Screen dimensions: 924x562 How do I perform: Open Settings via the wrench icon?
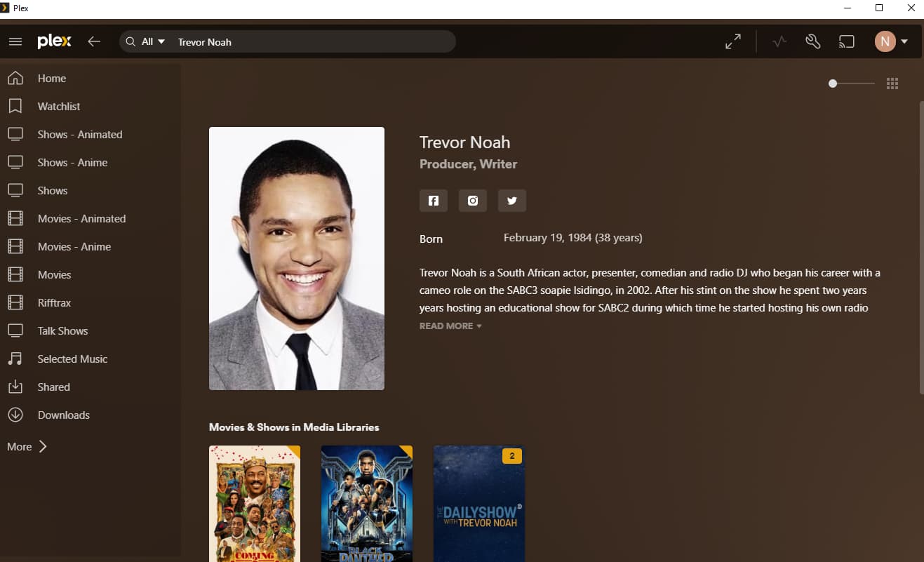[x=813, y=41]
